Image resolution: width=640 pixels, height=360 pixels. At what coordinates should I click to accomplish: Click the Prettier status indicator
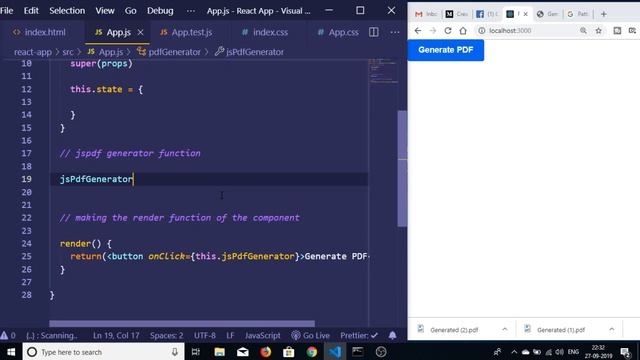coord(359,336)
